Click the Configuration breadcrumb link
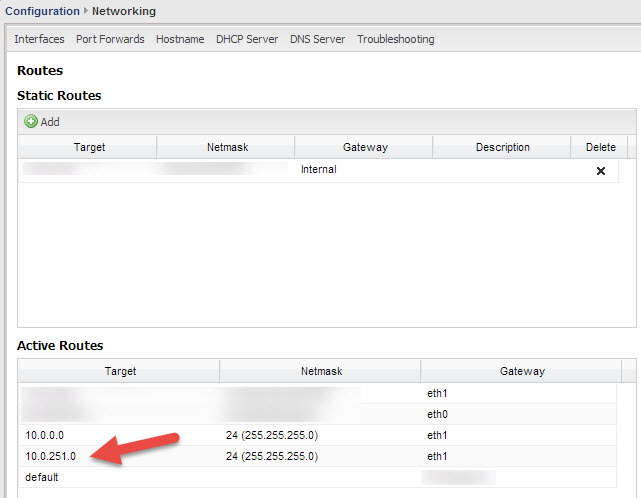641x498 pixels. (42, 11)
